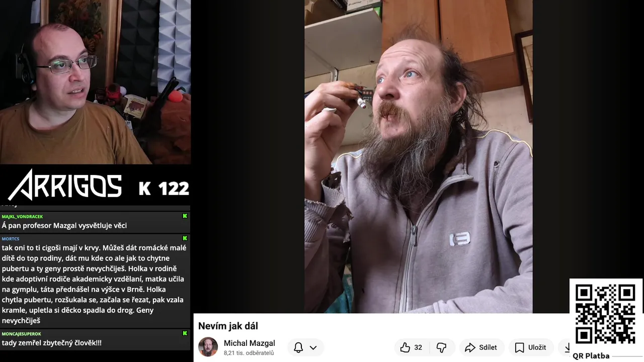This screenshot has width=644, height=362.
Task: Click the notification bell icon
Action: coord(298,347)
